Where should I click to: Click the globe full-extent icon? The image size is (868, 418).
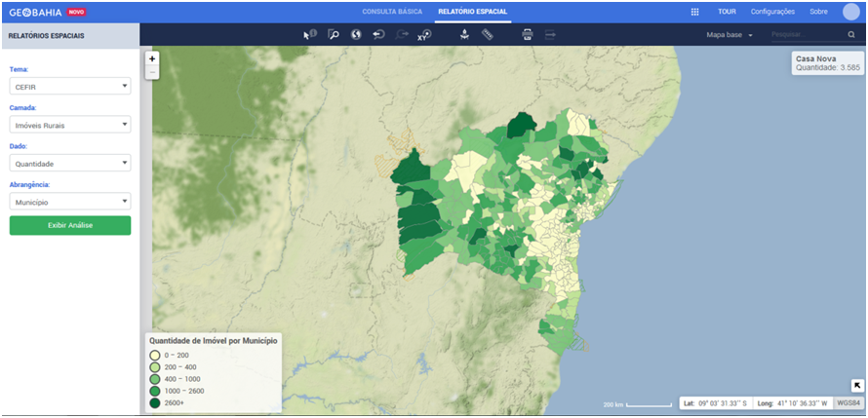[x=356, y=34]
